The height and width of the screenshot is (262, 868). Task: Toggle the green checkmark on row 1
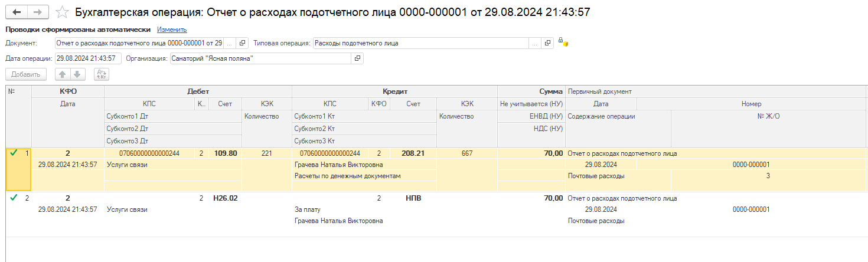coord(14,153)
